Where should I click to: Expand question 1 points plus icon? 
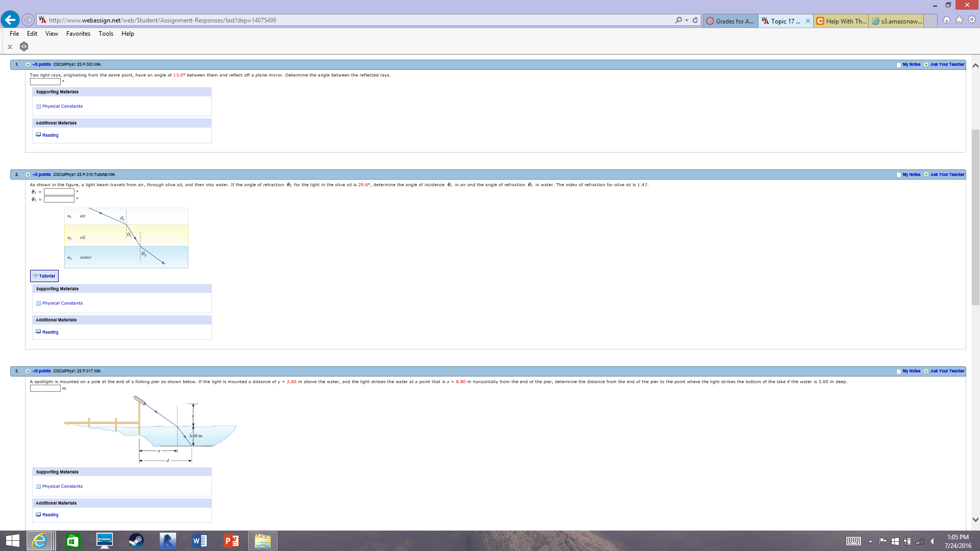click(28, 65)
